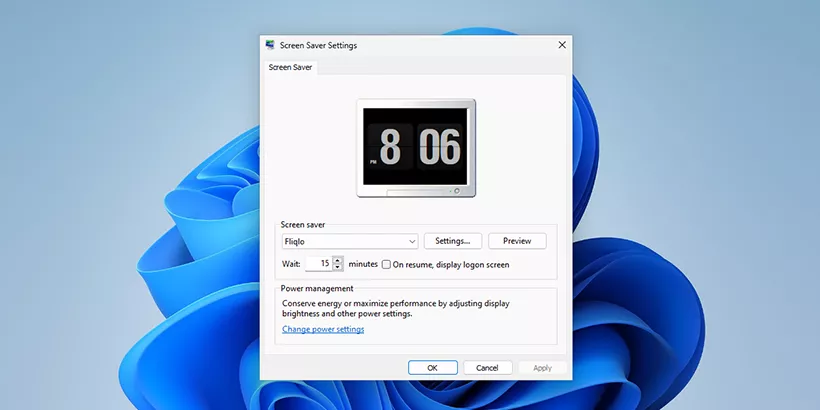This screenshot has height=410, width=820.
Task: Click the Apply button
Action: pyautogui.click(x=542, y=368)
